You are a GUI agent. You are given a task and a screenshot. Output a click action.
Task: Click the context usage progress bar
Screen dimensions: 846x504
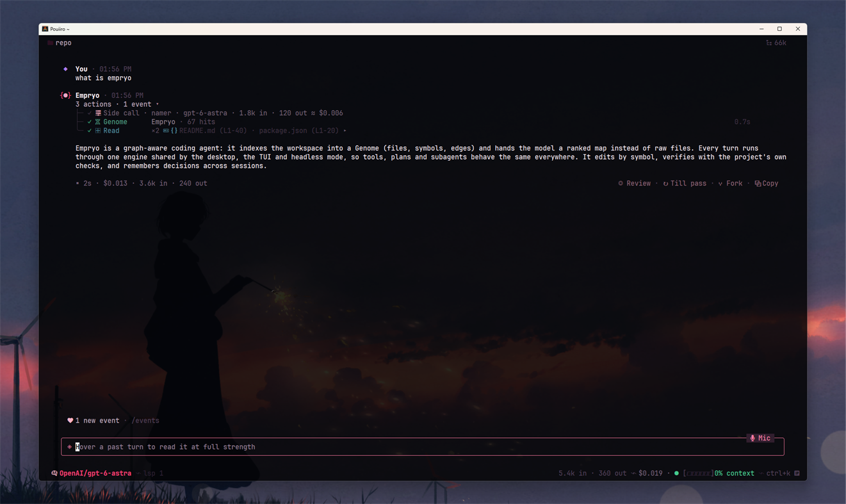(698, 473)
